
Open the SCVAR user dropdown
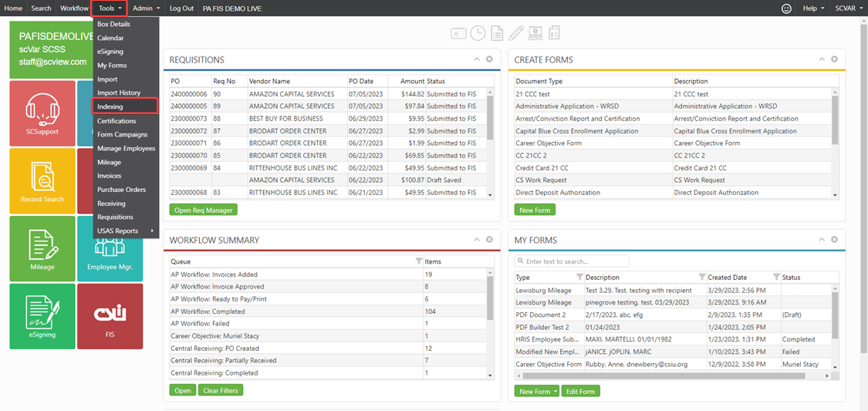(849, 8)
